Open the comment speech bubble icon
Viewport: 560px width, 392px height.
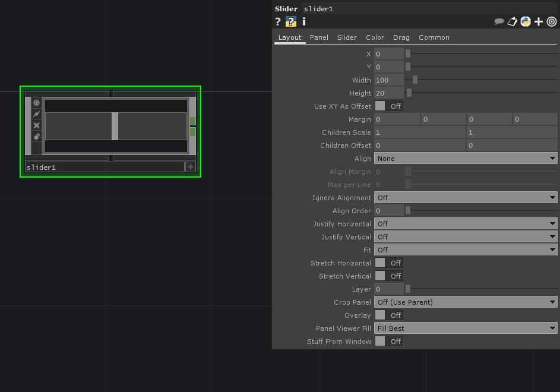(x=499, y=22)
